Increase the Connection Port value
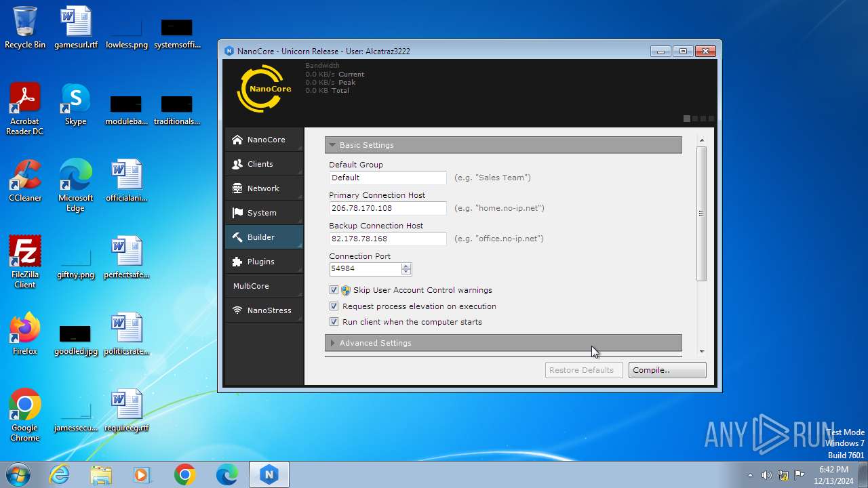The height and width of the screenshot is (488, 868). (x=406, y=266)
